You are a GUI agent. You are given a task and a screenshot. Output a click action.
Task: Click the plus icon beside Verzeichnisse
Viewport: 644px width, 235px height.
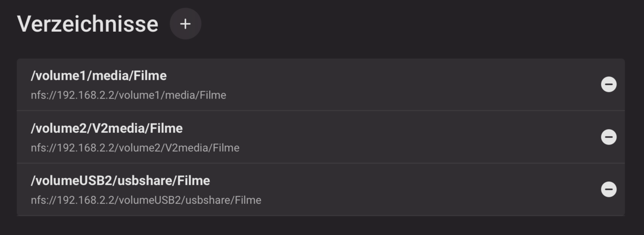click(x=185, y=24)
